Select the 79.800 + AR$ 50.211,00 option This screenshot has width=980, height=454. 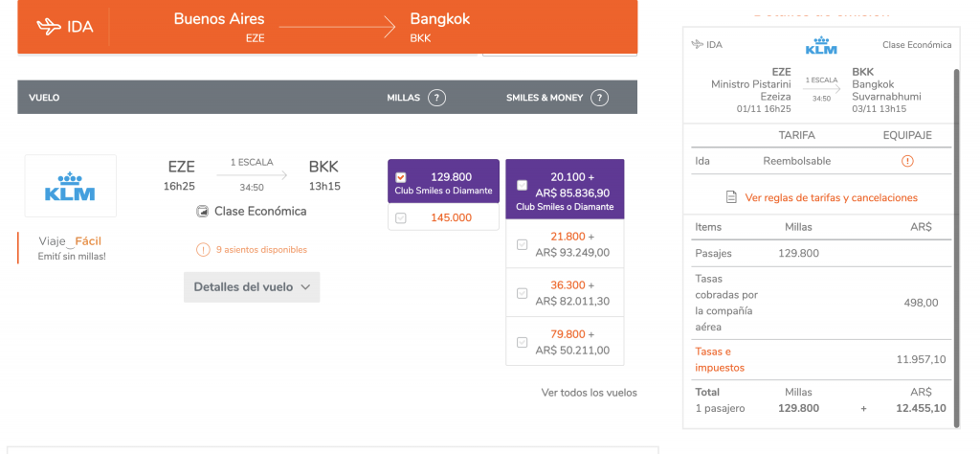coord(522,342)
